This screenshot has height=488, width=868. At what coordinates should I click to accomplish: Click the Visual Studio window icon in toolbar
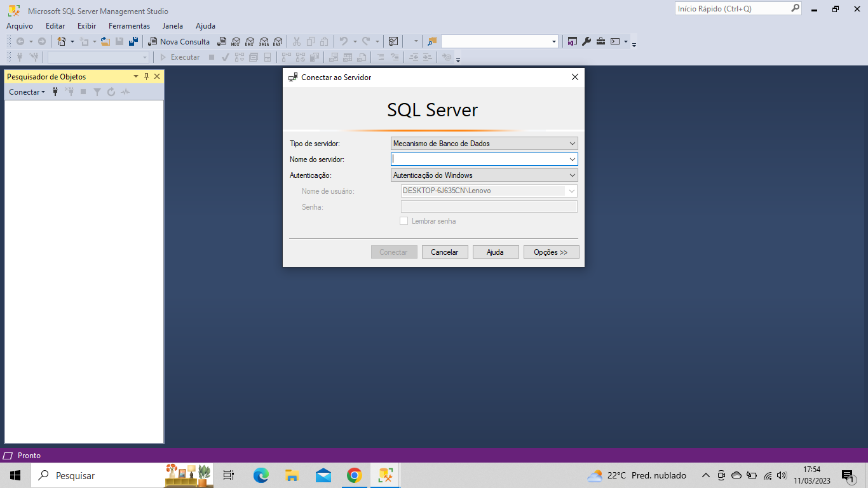point(573,41)
